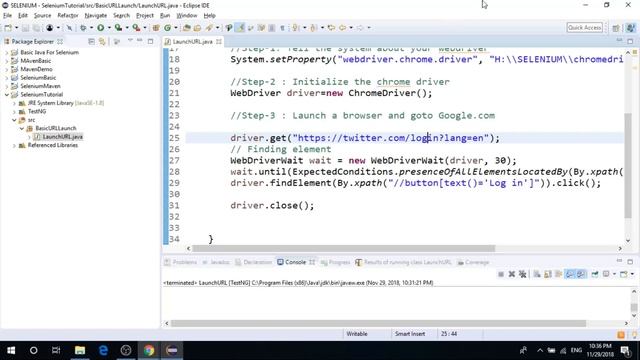Open Display Selected Console dropdown
Image resolution: width=640 pixels, height=360 pixels.
point(614,274)
